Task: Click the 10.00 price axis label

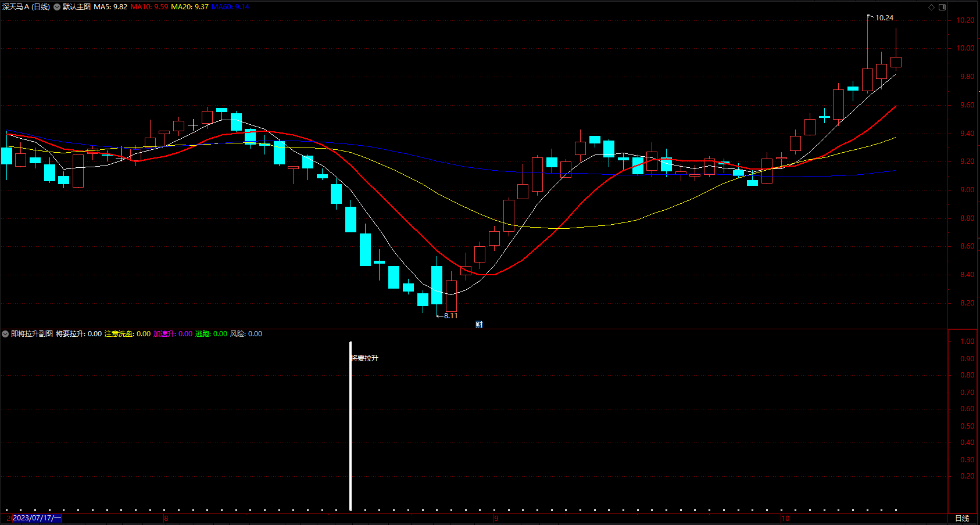Action: click(965, 48)
